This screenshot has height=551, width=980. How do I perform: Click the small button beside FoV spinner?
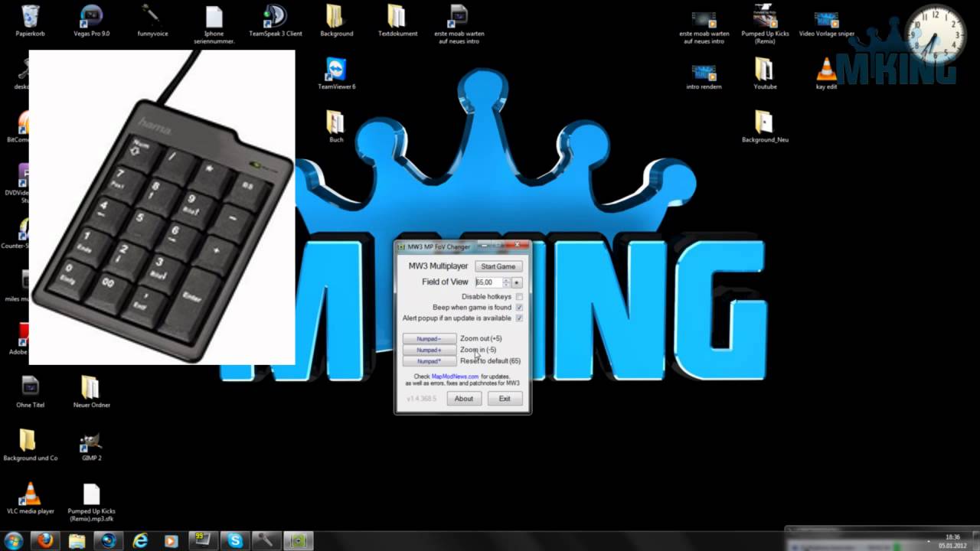click(517, 282)
